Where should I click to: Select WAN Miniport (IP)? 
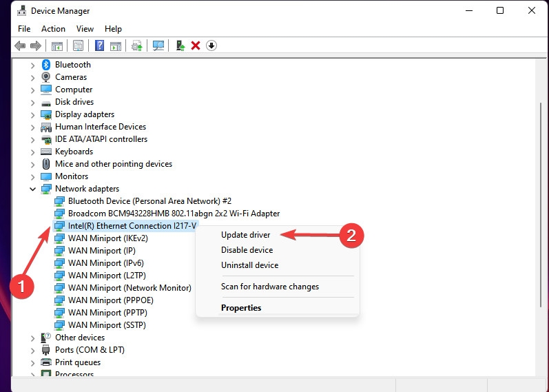[102, 251]
